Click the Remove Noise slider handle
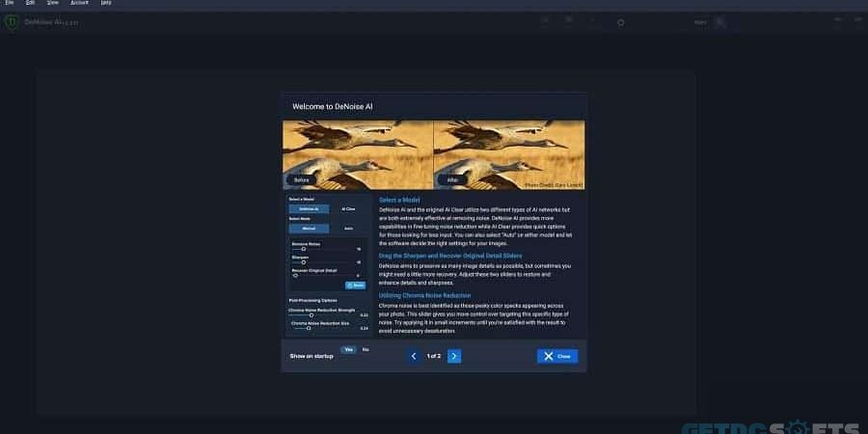Image resolution: width=868 pixels, height=434 pixels. (x=304, y=249)
